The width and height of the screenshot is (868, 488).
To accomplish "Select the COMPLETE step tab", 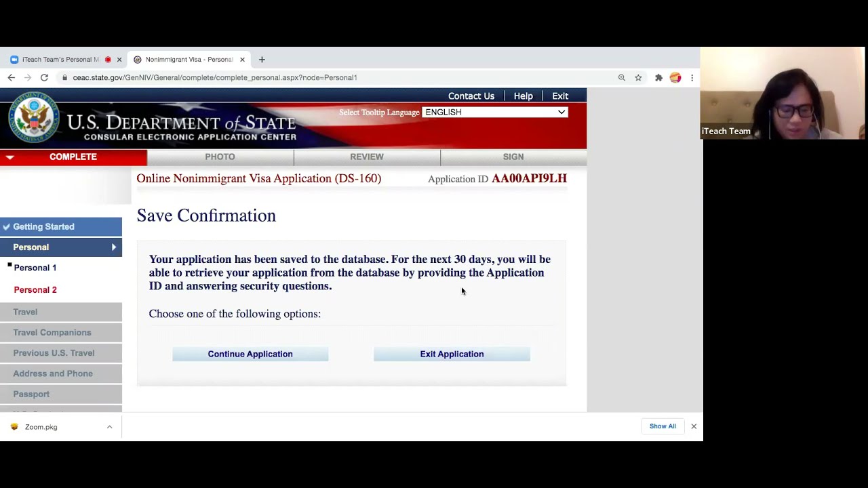I will click(73, 157).
